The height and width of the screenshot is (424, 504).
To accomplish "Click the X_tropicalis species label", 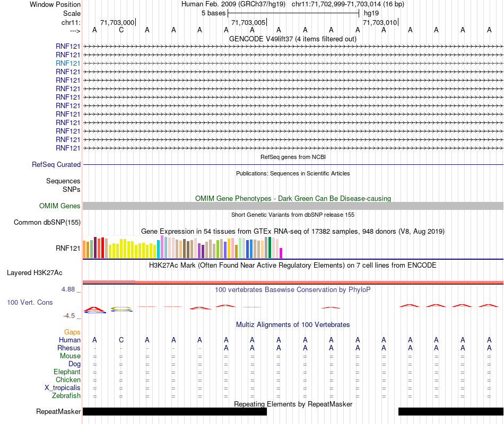I will coord(63,388).
